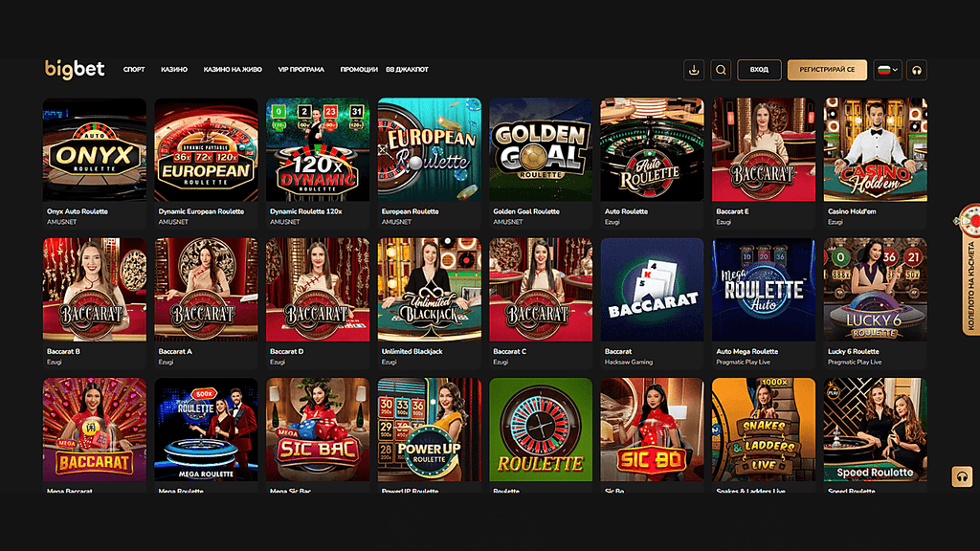This screenshot has height=551, width=980.
Task: Open Baccarat C game thumbnail
Action: pyautogui.click(x=541, y=289)
